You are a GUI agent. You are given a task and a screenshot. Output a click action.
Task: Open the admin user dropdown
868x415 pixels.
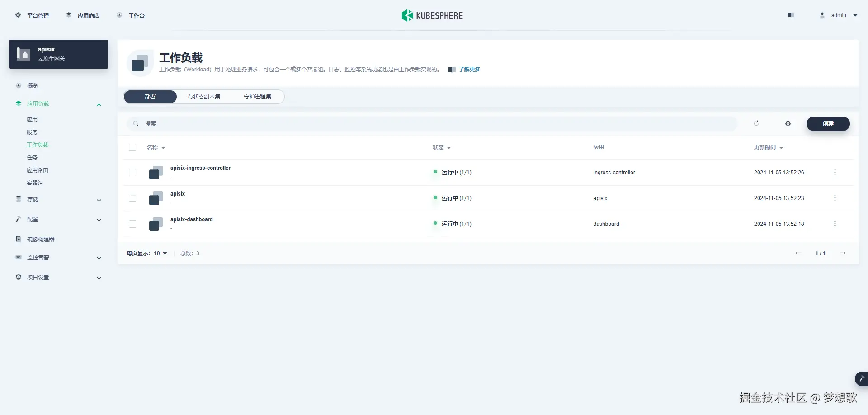(839, 15)
